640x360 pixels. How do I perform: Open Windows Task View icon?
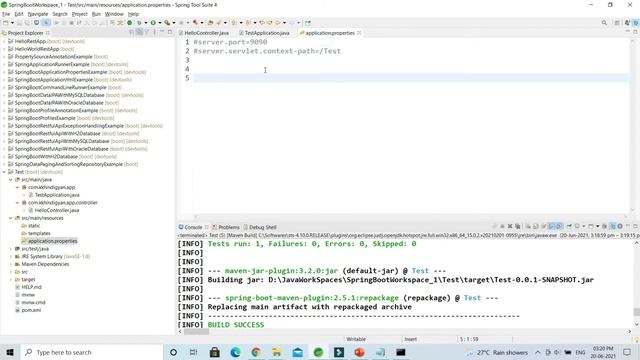(x=193, y=352)
